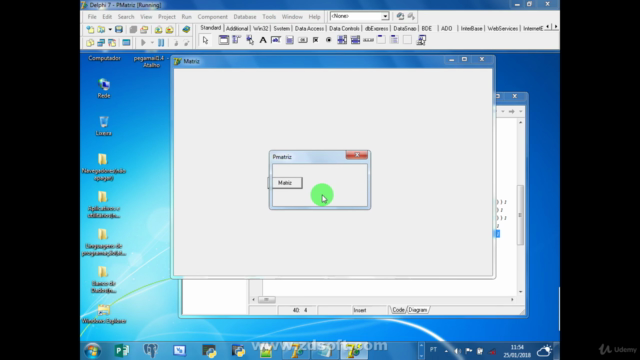Expand the Open file dropdown arrow
The width and height of the screenshot is (640, 360).
[x=110, y=29]
